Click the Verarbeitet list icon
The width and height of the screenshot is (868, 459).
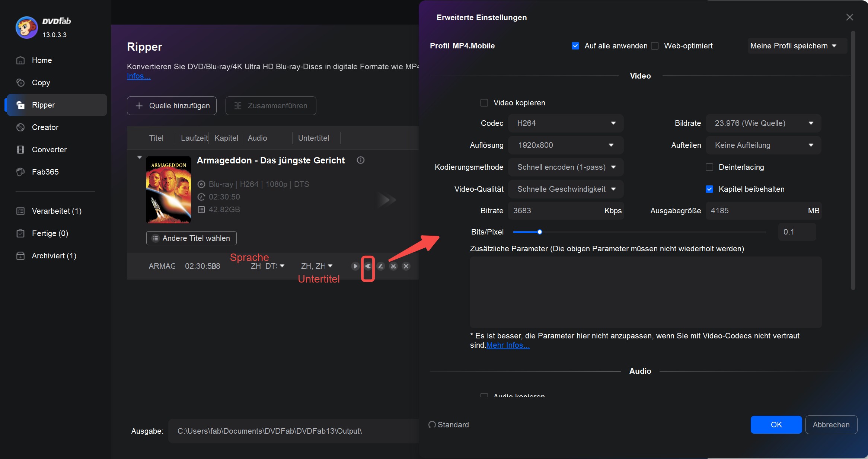pyautogui.click(x=21, y=211)
